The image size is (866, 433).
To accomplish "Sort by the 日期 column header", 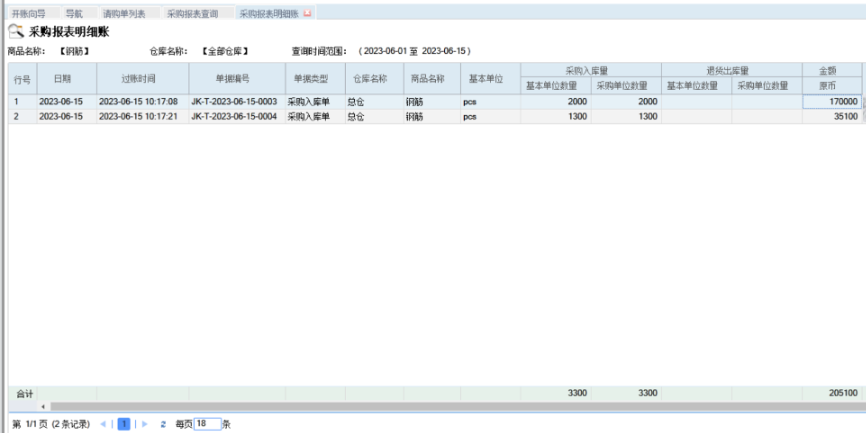I will [62, 78].
